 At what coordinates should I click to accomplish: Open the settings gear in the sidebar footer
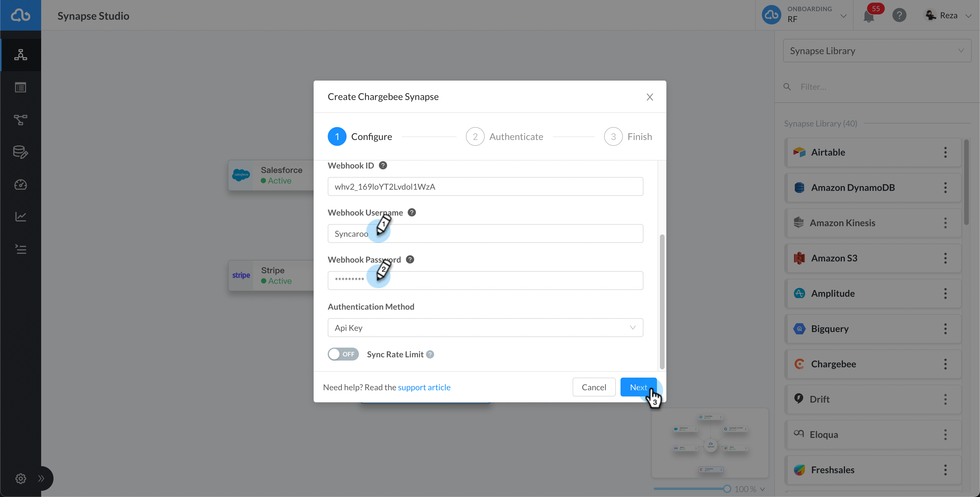click(21, 478)
